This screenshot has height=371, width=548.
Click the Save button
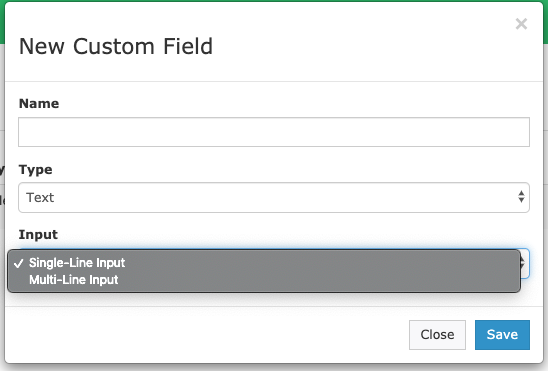pyautogui.click(x=502, y=335)
